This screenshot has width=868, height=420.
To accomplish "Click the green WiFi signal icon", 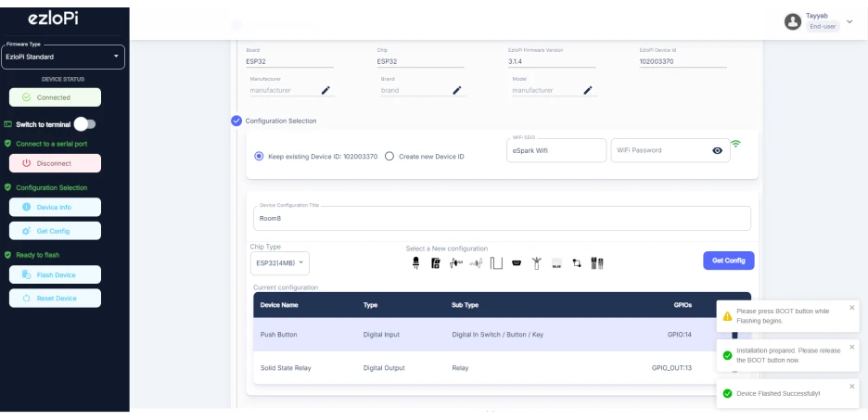I will pyautogui.click(x=735, y=144).
